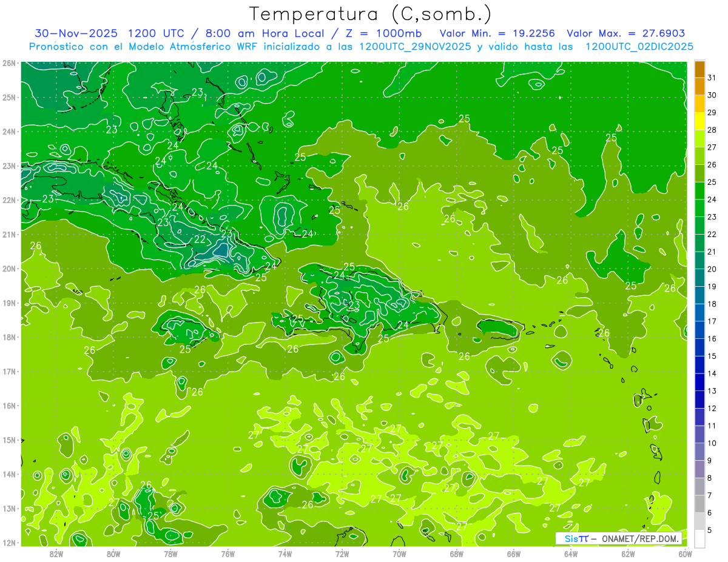
Task: Click the "62W" longitude axis label
Action: click(x=628, y=554)
